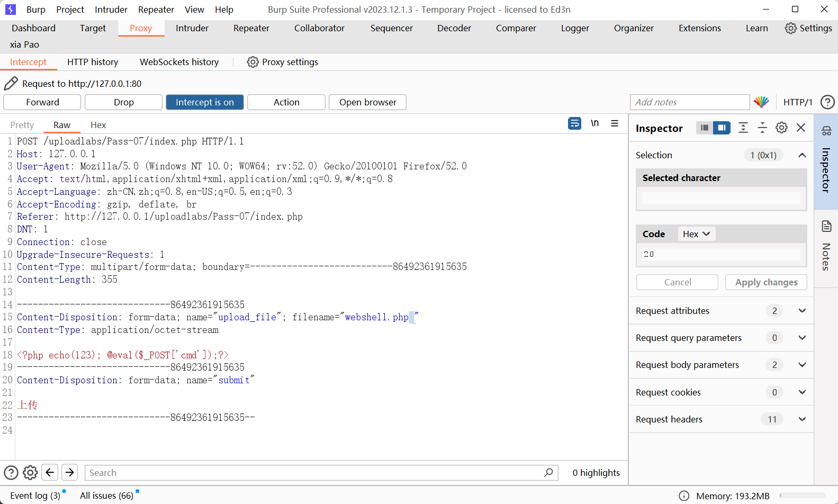
Task: Click HTTP/1 protocol label
Action: (798, 102)
